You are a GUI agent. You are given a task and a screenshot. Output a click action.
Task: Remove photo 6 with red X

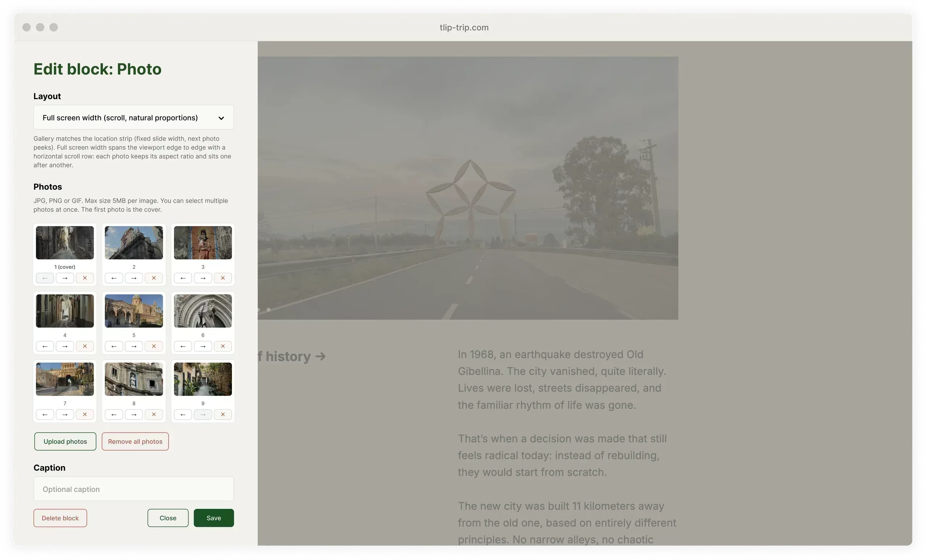pyautogui.click(x=223, y=346)
